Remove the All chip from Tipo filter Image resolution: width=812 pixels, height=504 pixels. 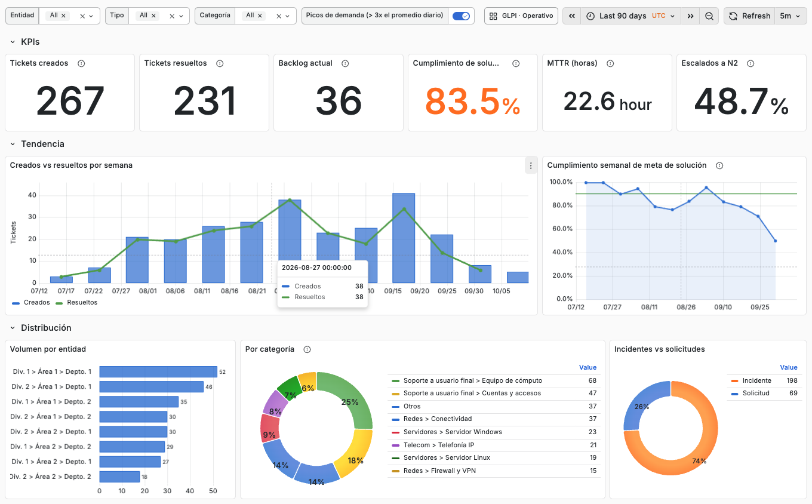pos(153,16)
